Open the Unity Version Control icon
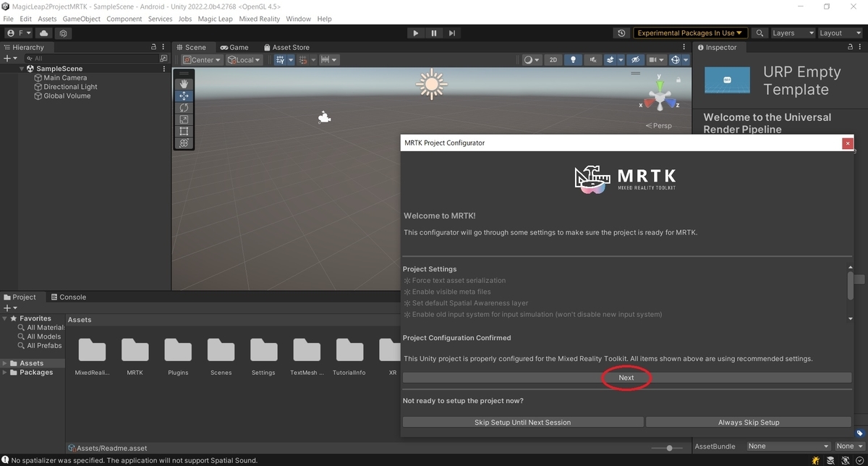Screen dimensions: 868x466 tap(64, 33)
